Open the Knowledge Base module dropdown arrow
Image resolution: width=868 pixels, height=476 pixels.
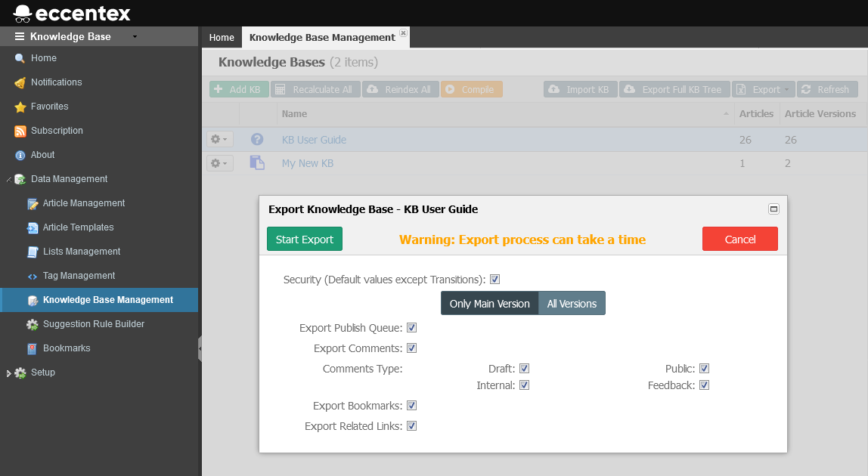click(x=135, y=36)
